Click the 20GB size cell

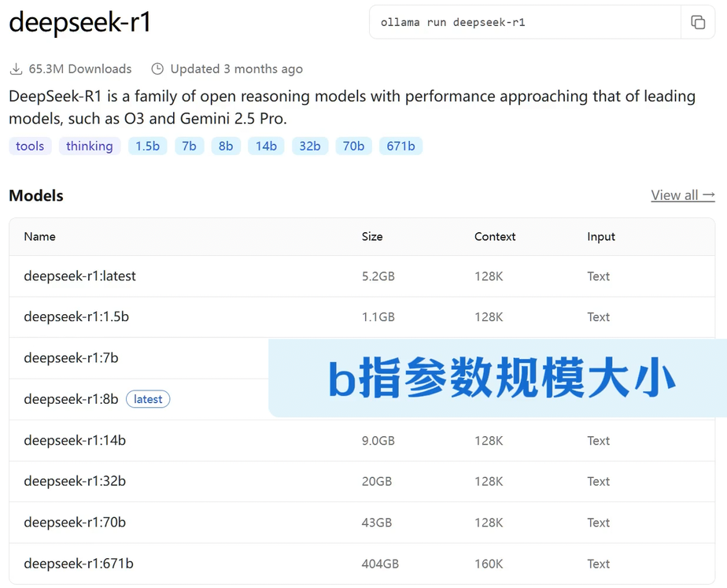click(377, 482)
